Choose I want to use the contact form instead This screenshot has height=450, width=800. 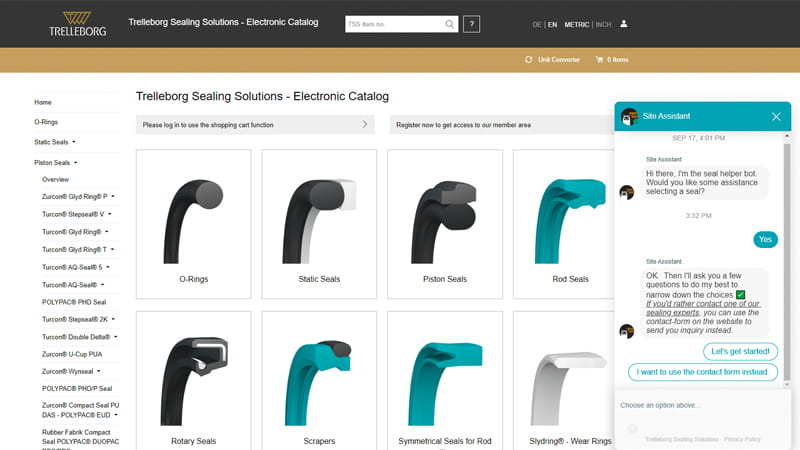click(702, 372)
